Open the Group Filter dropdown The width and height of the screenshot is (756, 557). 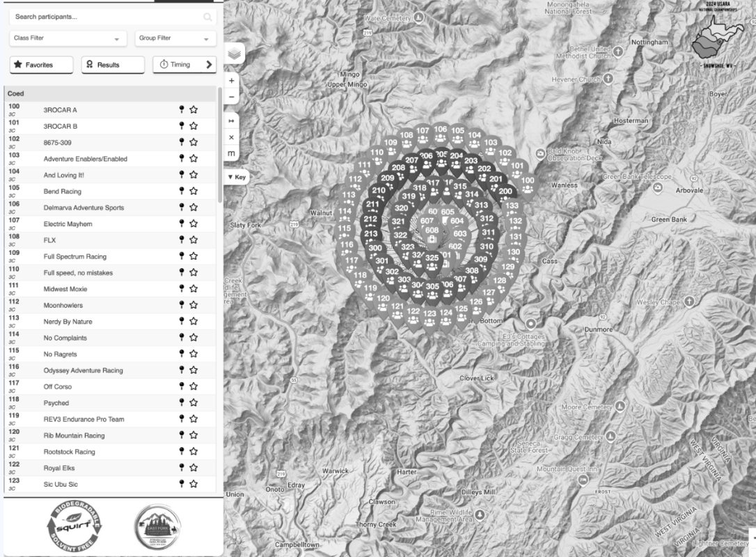(175, 38)
